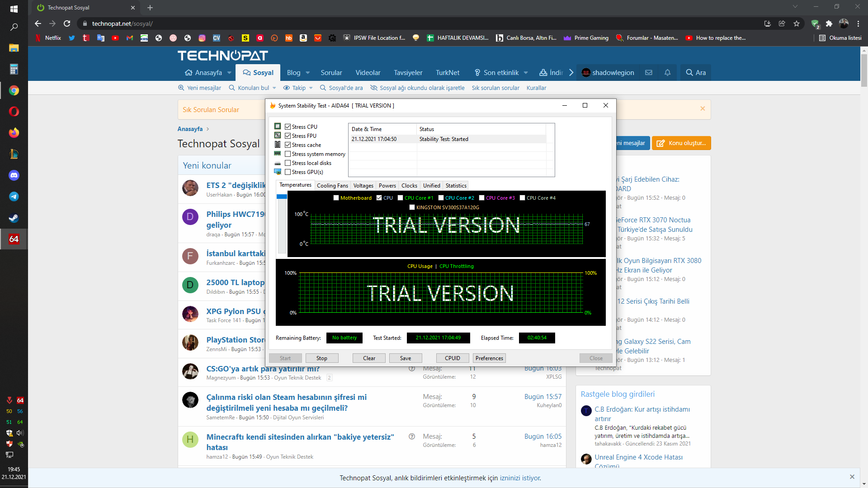Open Steam from the taskbar
Screen dimensions: 868x488
tap(14, 218)
